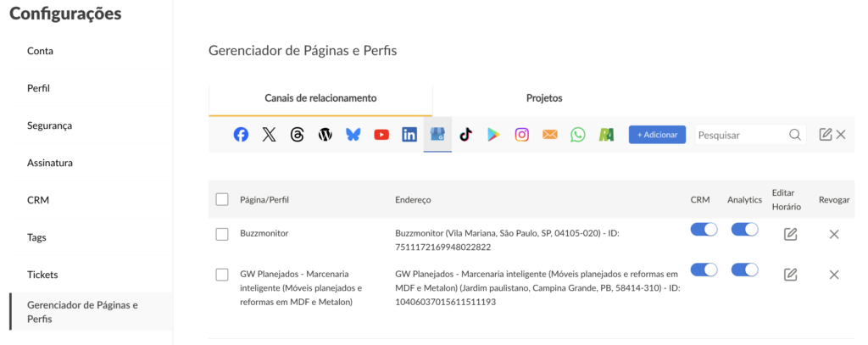Click edit hours icon for Buzzmonitor row
The image size is (868, 345).
pyautogui.click(x=790, y=234)
